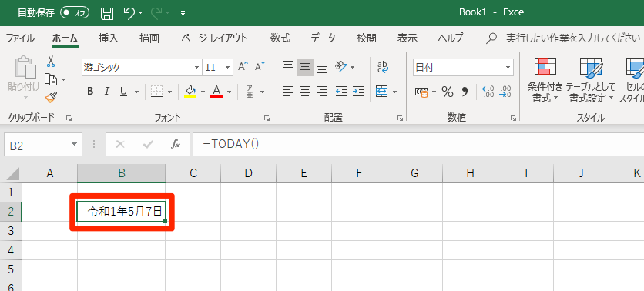Switch to the データ tab
Viewport: 644px width, 291px height.
pyautogui.click(x=323, y=38)
